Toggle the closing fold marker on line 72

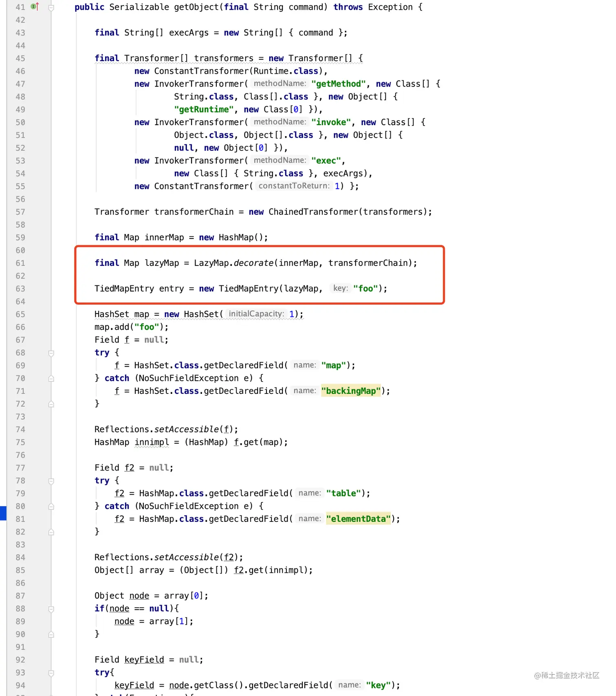[51, 404]
